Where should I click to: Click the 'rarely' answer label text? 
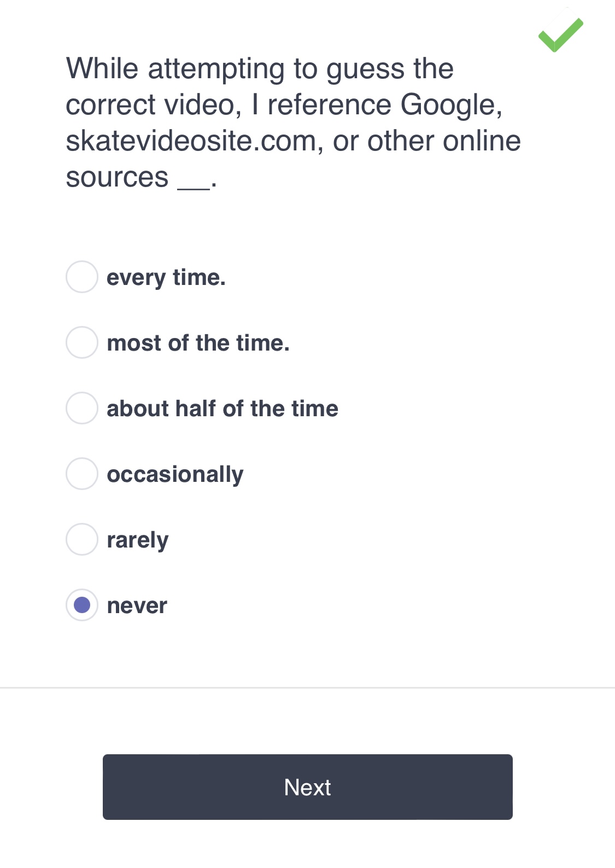(x=138, y=540)
